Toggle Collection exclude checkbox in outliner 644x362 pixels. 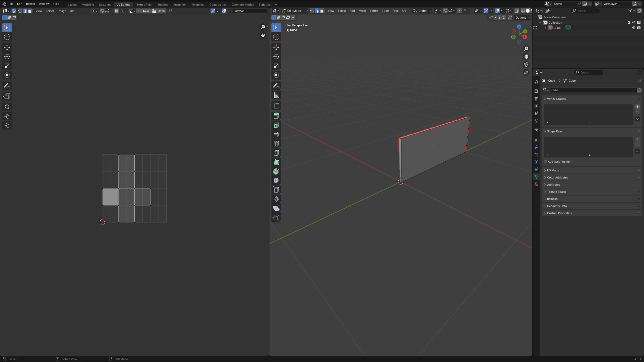pyautogui.click(x=629, y=22)
